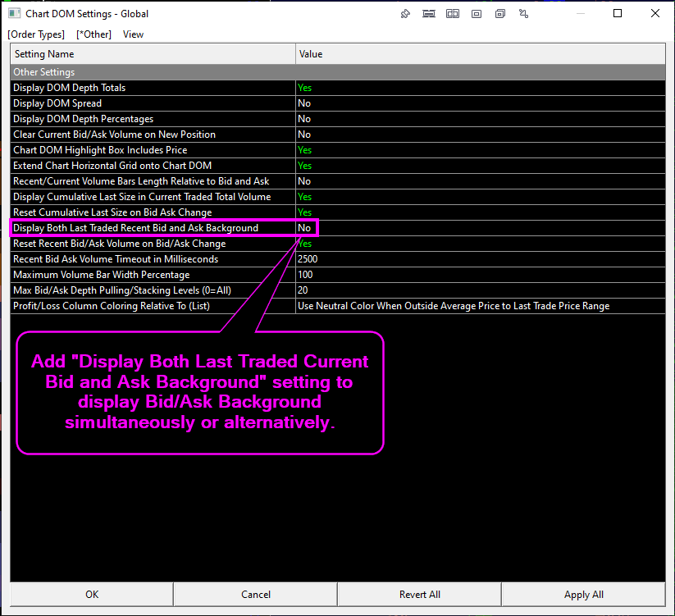Image resolution: width=675 pixels, height=616 pixels.
Task: Edit the 2500 milliseconds timeout value
Action: click(x=481, y=259)
